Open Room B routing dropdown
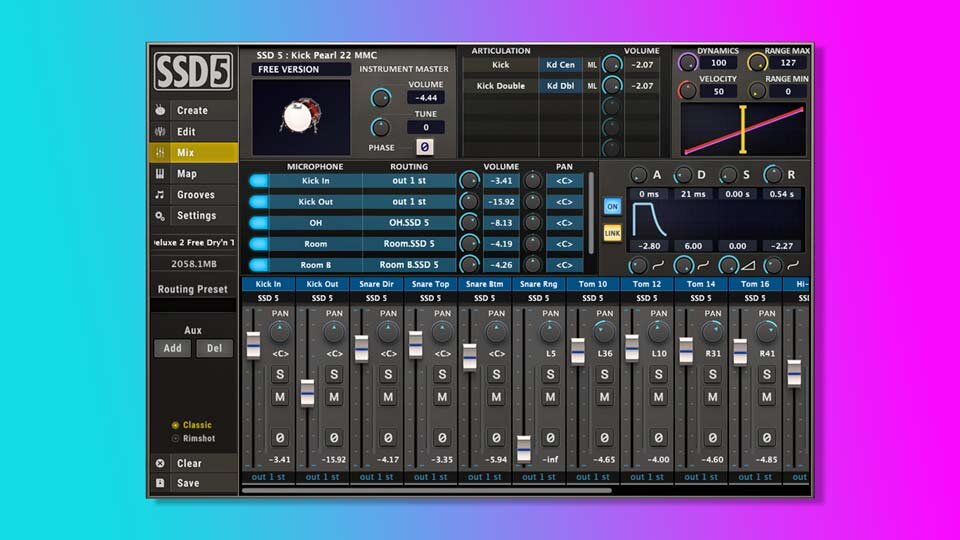The height and width of the screenshot is (540, 960). point(409,265)
